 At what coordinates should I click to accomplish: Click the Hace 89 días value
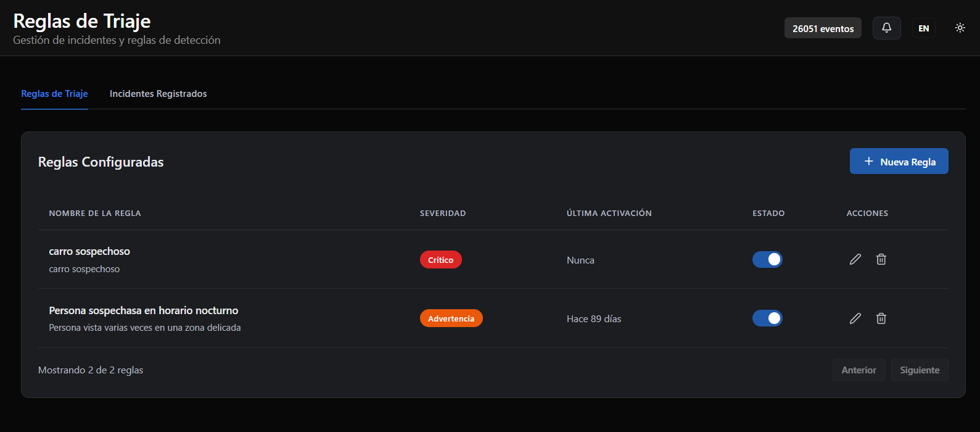(x=594, y=319)
